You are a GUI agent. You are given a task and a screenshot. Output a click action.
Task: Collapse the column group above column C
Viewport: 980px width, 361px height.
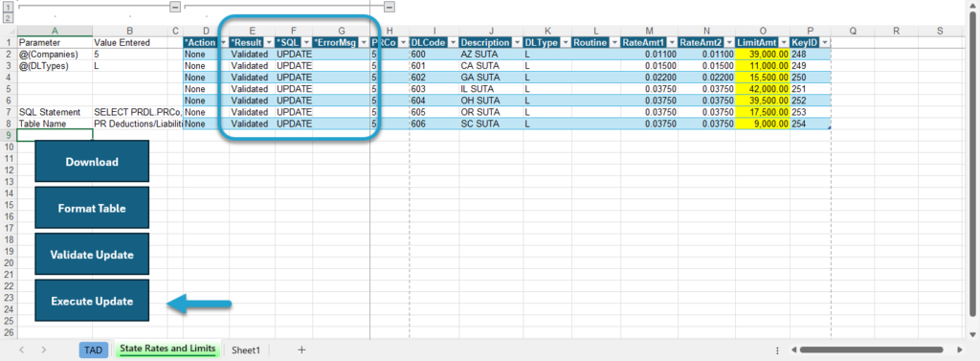(175, 7)
